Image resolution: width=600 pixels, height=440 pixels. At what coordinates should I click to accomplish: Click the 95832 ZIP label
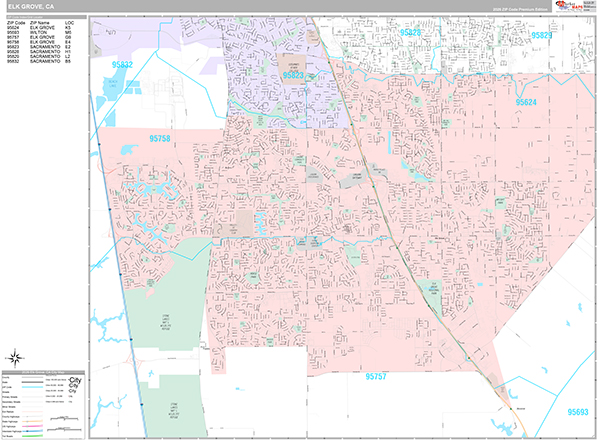(122, 65)
